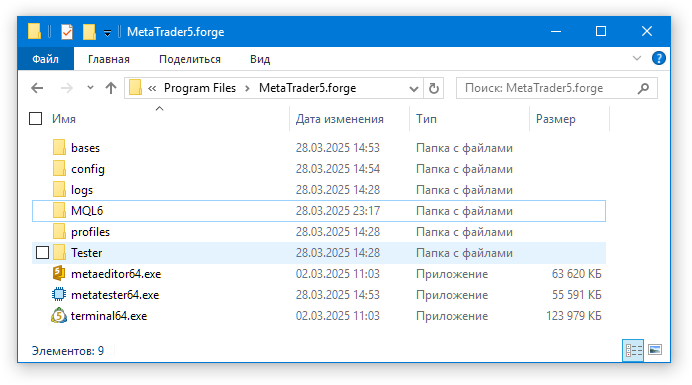Go back with the left arrow
Image resolution: width=692 pixels, height=385 pixels.
click(38, 88)
